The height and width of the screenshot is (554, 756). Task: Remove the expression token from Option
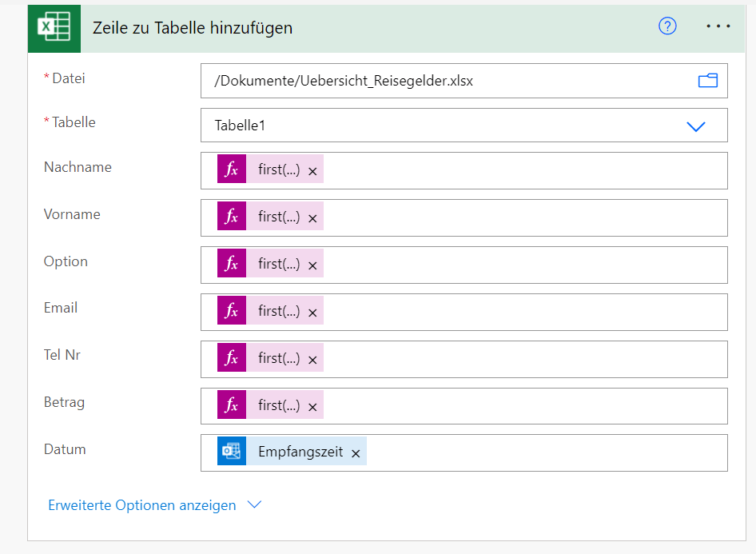coord(312,265)
